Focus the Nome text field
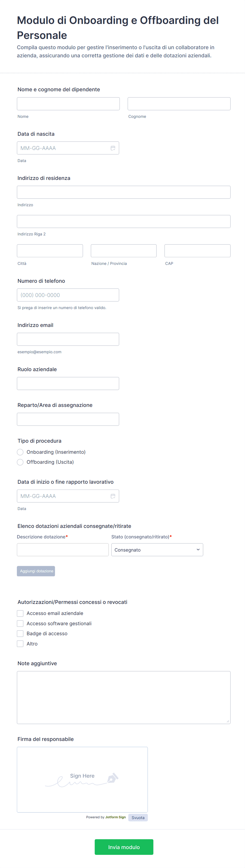The height and width of the screenshot is (868, 245). [x=68, y=104]
